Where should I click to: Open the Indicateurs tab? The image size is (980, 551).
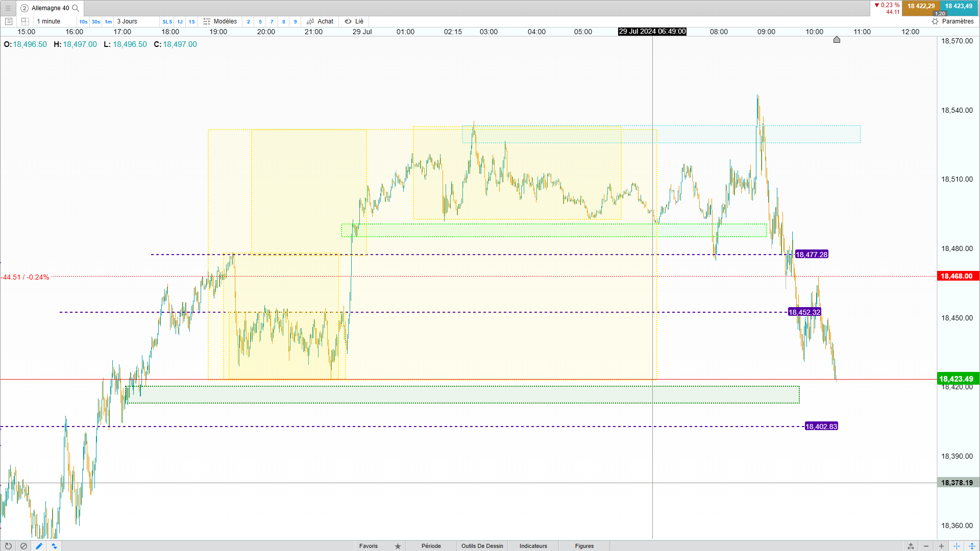[x=533, y=546]
